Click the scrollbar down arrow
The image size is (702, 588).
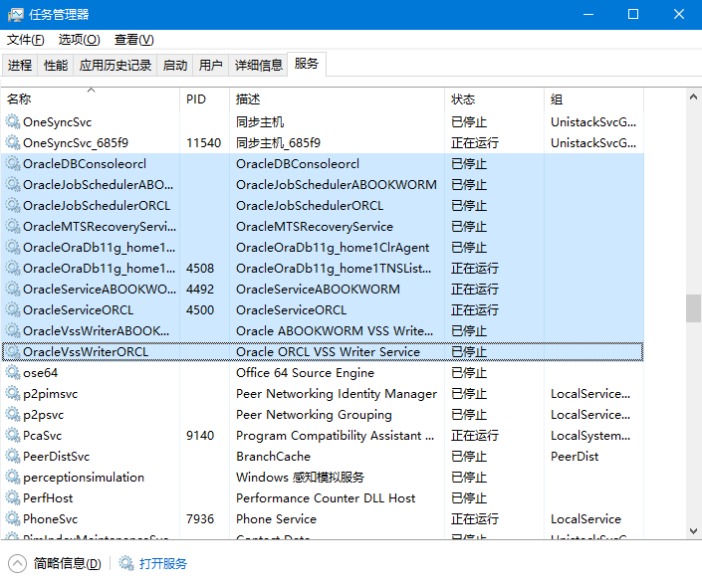(693, 531)
